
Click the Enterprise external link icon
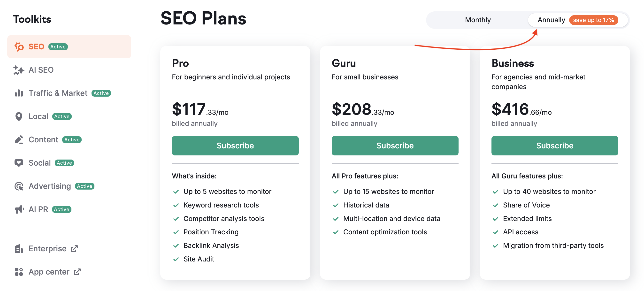[x=74, y=248]
